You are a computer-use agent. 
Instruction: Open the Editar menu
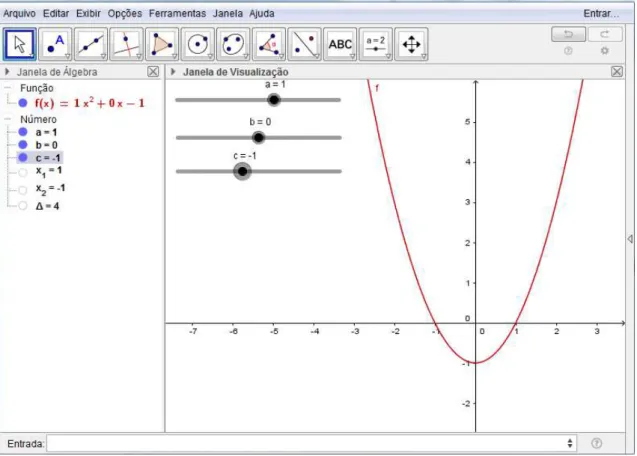tap(56, 13)
